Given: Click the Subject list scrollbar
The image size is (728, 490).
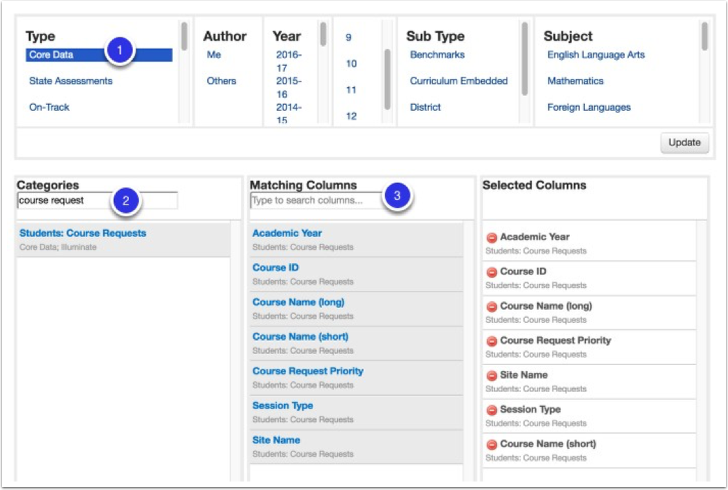Looking at the screenshot, I should [705, 36].
